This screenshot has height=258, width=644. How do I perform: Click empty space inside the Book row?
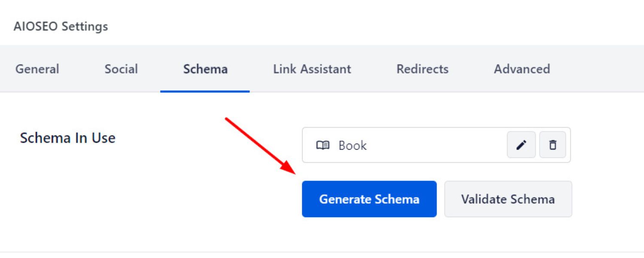(x=434, y=145)
